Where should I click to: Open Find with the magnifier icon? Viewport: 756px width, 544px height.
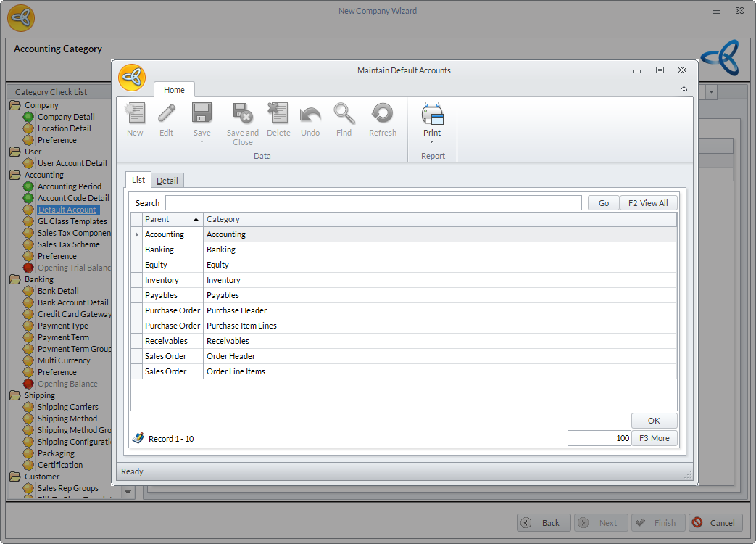[344, 114]
